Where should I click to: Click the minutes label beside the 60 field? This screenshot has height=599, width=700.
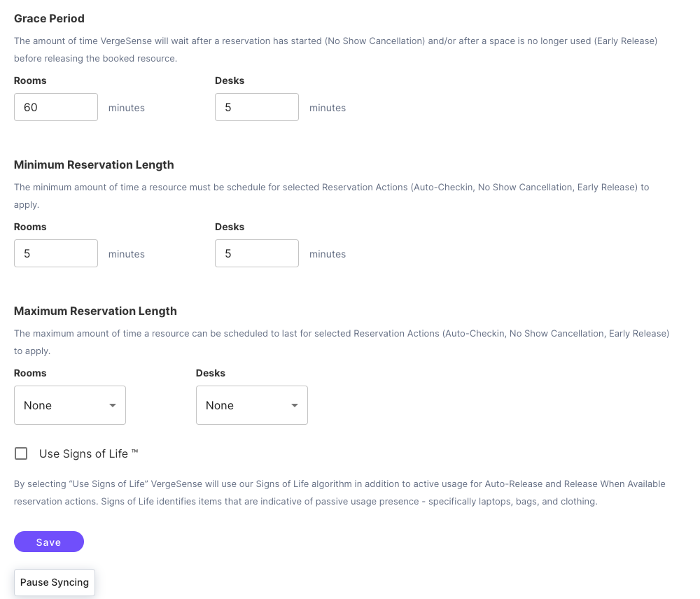point(126,108)
